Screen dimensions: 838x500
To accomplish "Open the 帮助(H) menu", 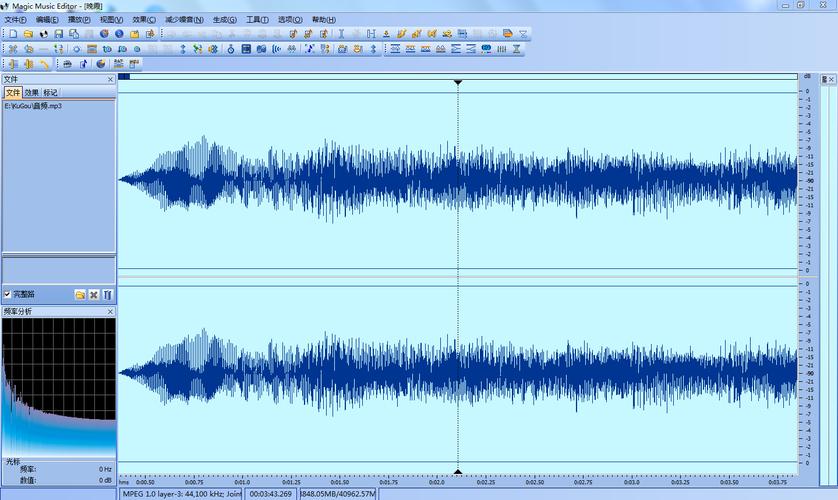I will (x=324, y=20).
